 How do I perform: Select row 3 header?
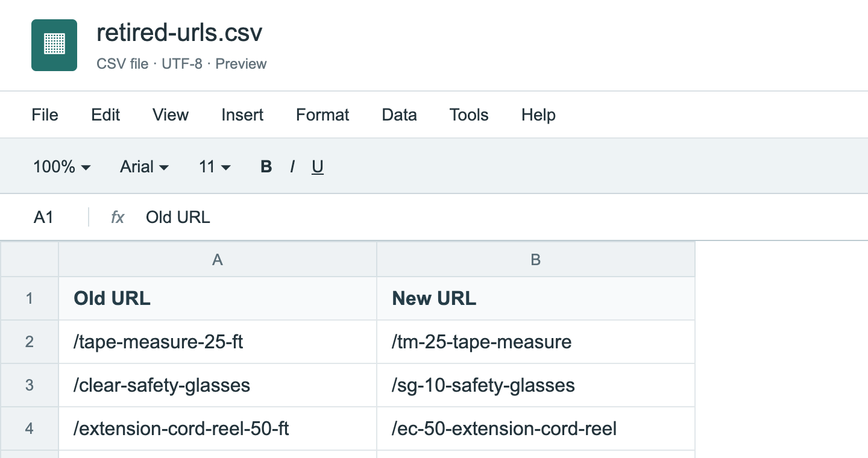30,385
